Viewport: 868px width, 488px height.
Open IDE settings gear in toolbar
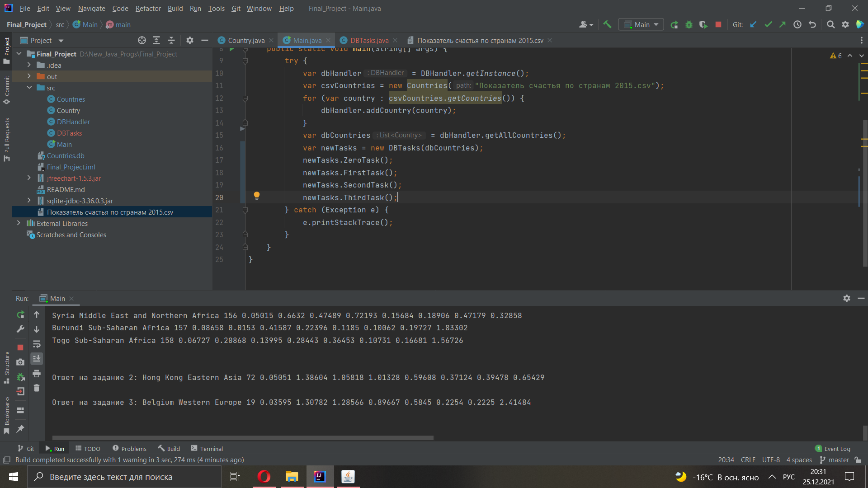[x=845, y=25]
